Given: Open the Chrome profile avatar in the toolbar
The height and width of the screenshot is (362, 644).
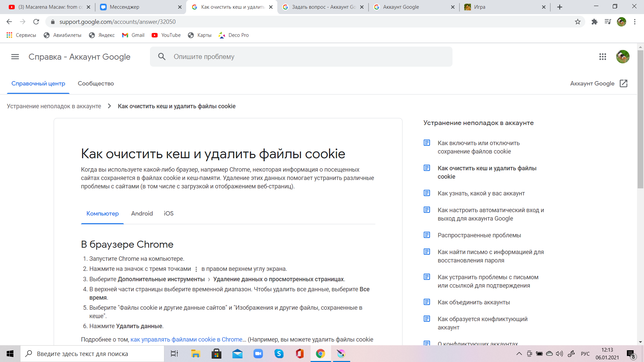Looking at the screenshot, I should coord(622,22).
